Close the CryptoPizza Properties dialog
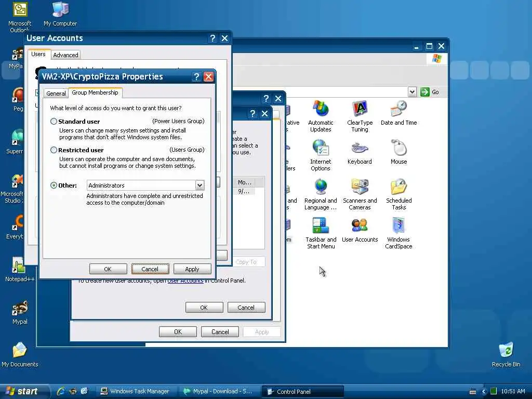Viewport: 532px width, 399px height. coord(208,77)
